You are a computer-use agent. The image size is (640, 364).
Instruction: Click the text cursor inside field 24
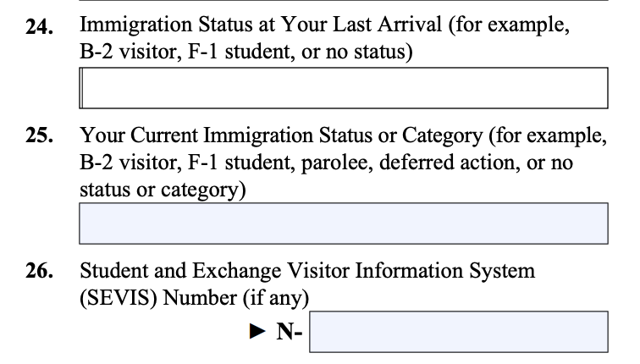pos(81,88)
